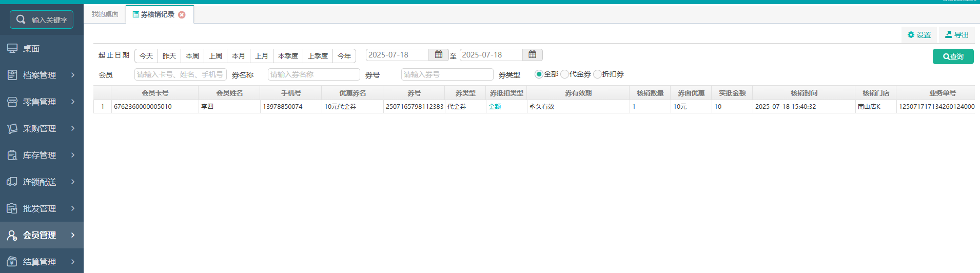Click the 批发管理 icon
Screen dimensions: 980x273
pos(12,208)
